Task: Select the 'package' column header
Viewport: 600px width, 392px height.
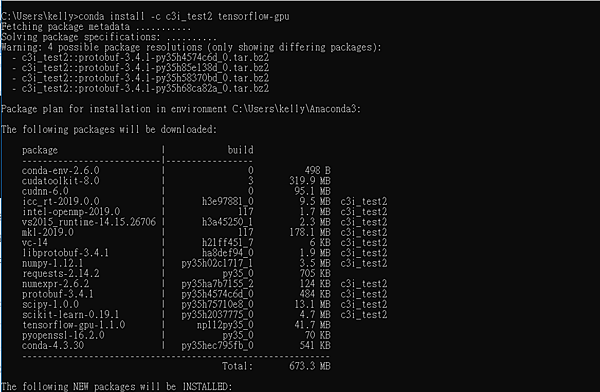Action: click(x=40, y=150)
